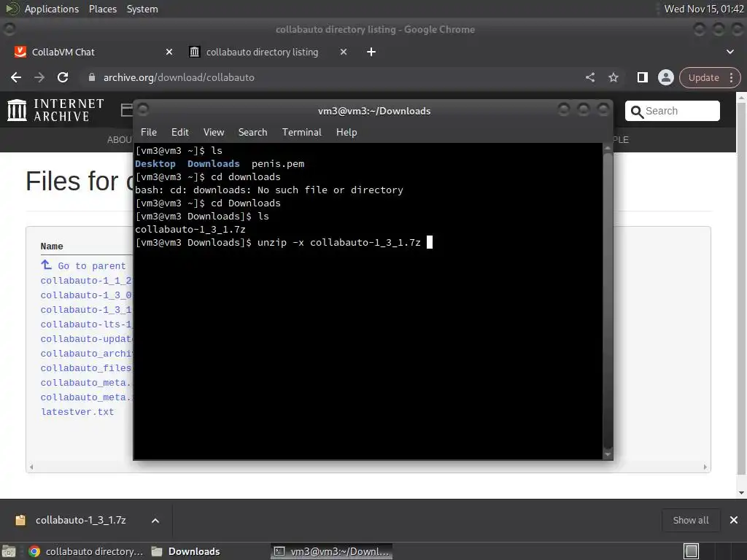Click the address bar URL
This screenshot has height=560, width=747.
tap(179, 77)
